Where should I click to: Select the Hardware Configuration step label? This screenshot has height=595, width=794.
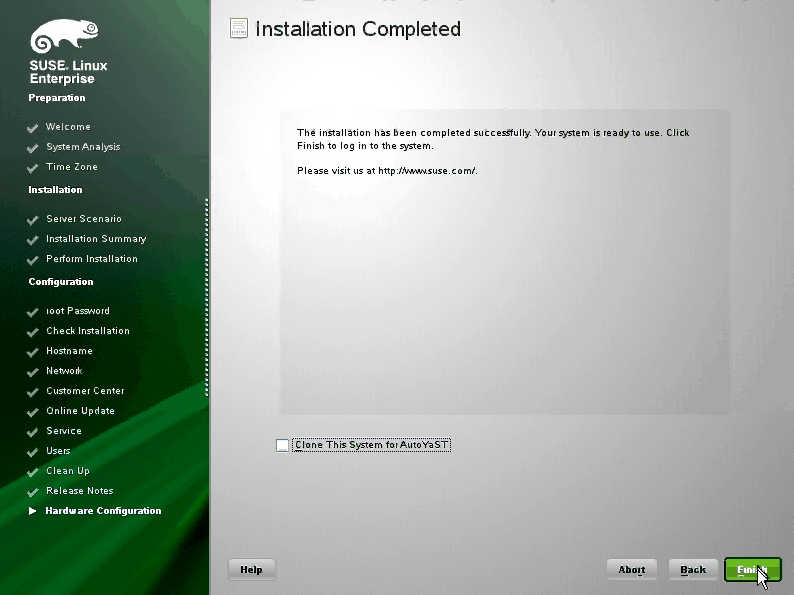pos(103,511)
